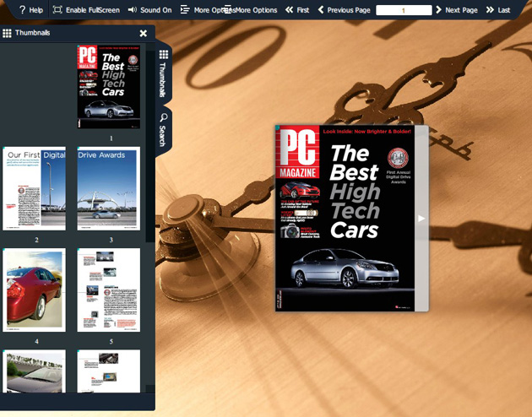
Task: Flip forward using magazine's right-edge arrow
Action: 421,218
